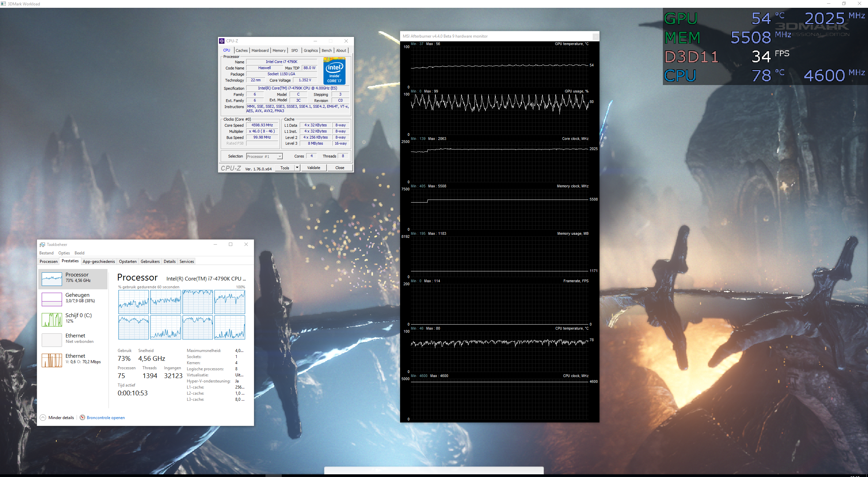This screenshot has width=868, height=477.
Task: Open the Opties menu in Taakbeheer
Action: (64, 253)
